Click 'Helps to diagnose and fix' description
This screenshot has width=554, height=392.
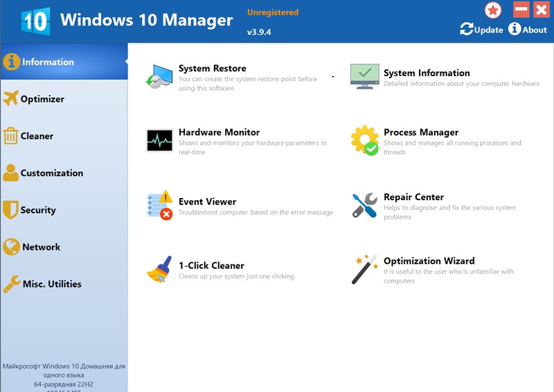[x=449, y=212]
